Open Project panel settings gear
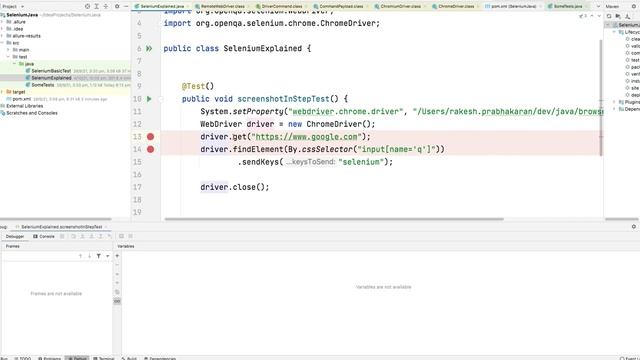 [x=117, y=6]
